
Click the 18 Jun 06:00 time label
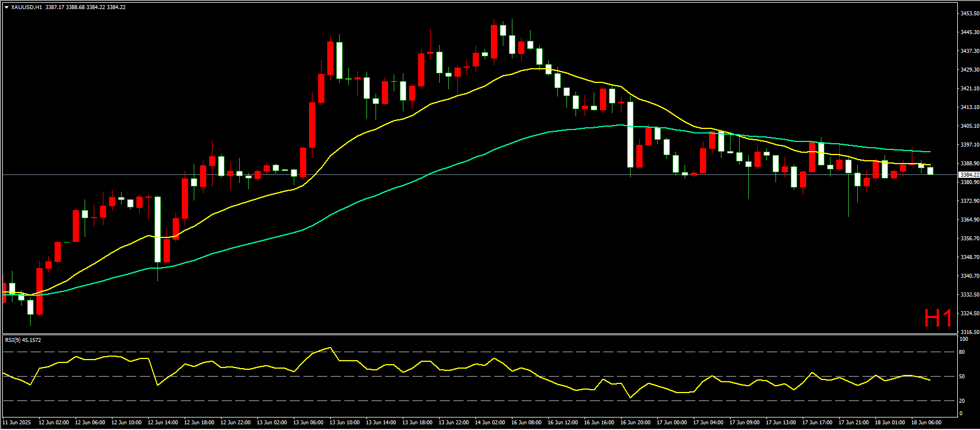coord(926,422)
